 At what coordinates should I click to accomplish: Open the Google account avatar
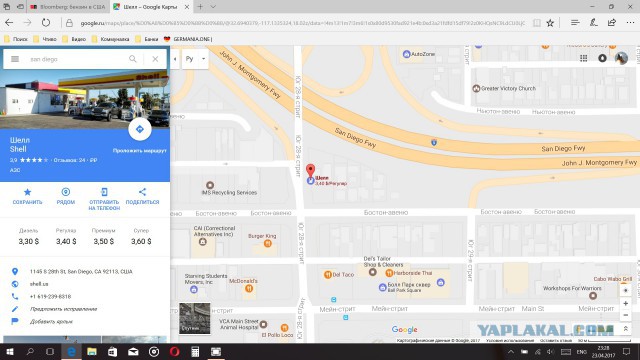click(x=621, y=58)
